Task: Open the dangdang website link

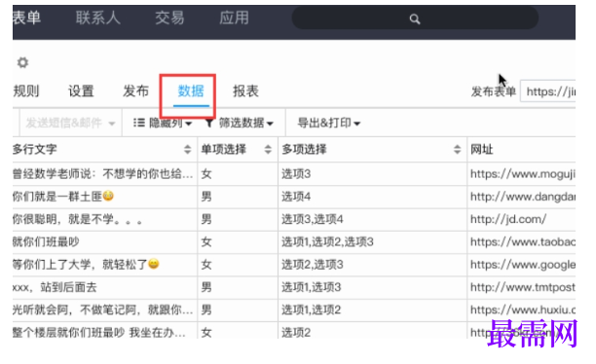Action: (x=523, y=197)
